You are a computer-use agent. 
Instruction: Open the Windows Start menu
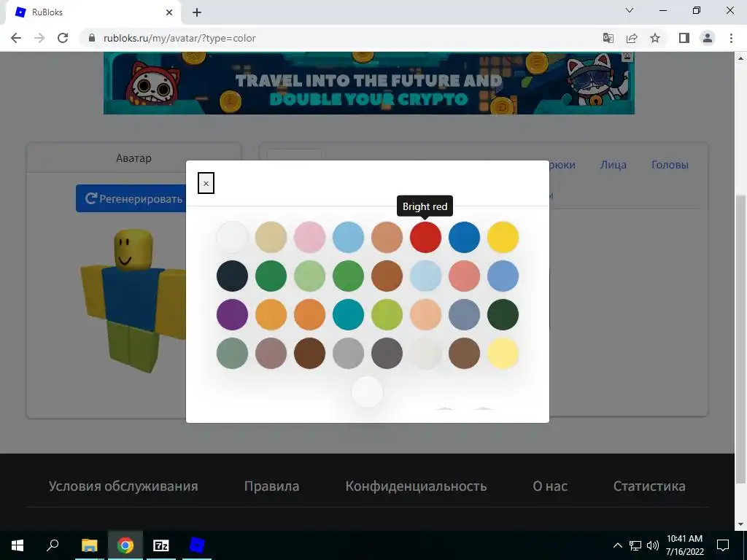pos(18,545)
